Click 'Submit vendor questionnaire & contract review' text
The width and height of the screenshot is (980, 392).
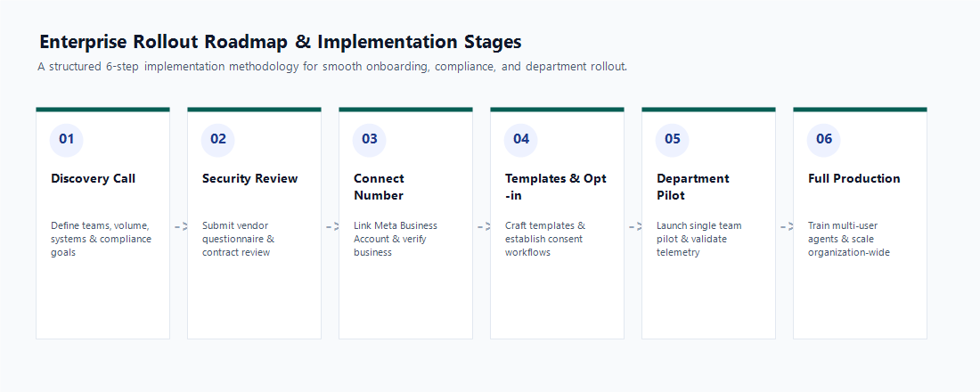click(x=238, y=239)
